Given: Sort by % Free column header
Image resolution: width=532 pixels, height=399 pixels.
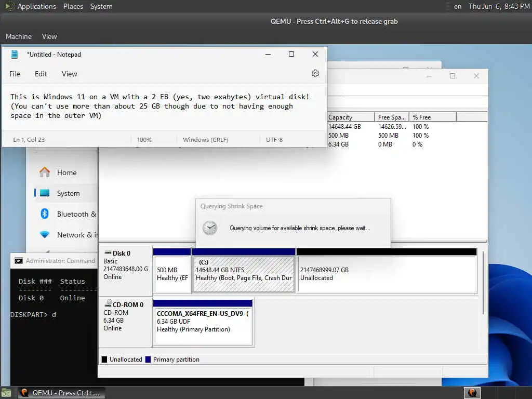Looking at the screenshot, I should 433,117.
